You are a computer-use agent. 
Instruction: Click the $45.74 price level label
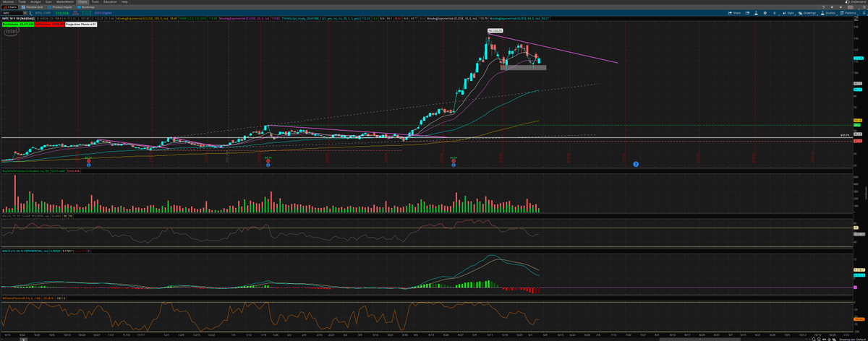pyautogui.click(x=844, y=135)
